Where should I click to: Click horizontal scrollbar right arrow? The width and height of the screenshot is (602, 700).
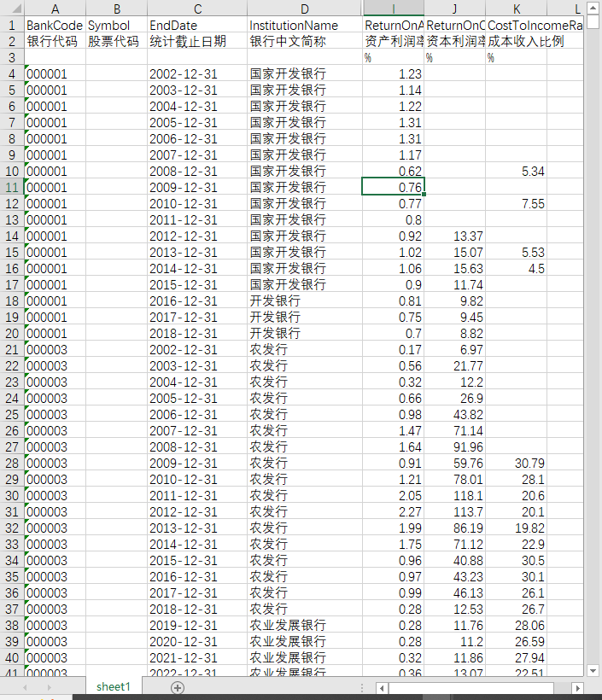(578, 688)
